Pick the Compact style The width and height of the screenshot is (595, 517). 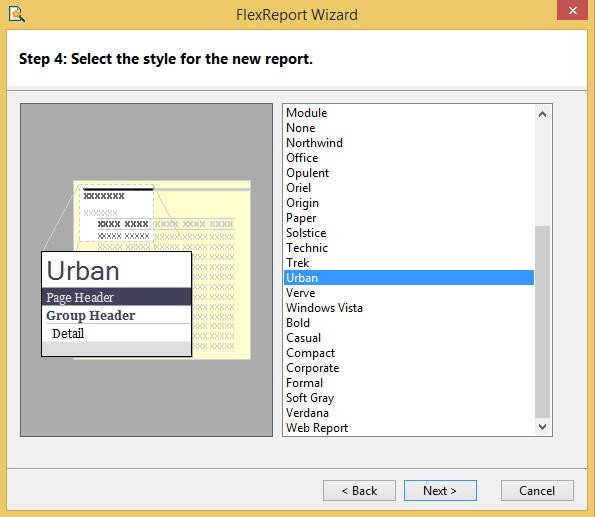[409, 353]
